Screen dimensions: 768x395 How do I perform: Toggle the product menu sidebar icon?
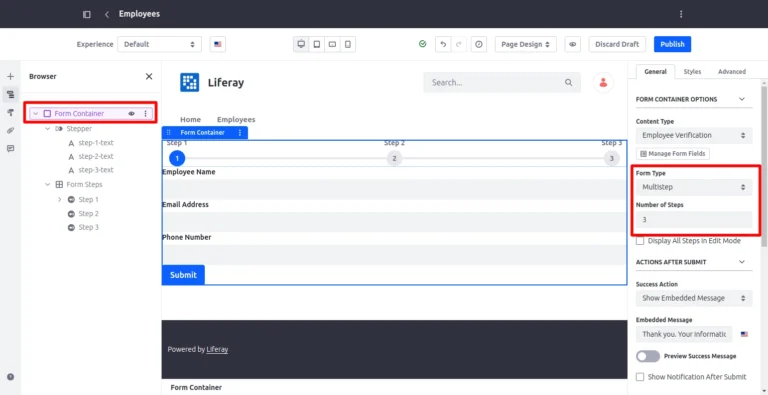coord(87,14)
